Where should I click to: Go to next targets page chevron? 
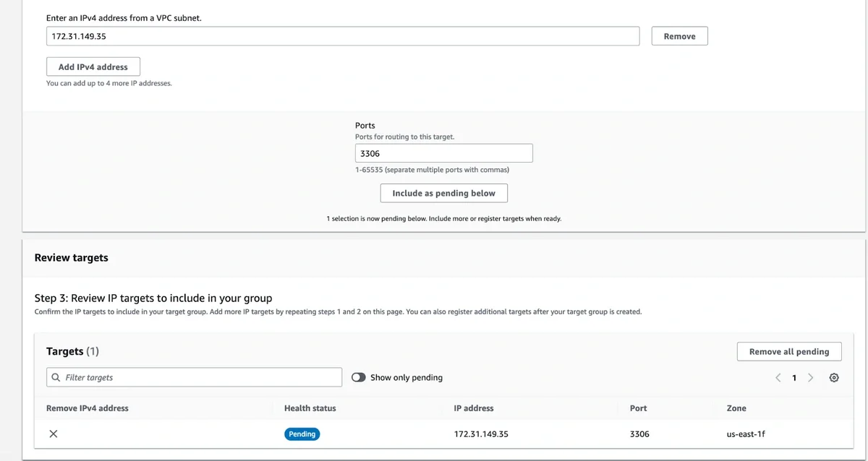click(x=811, y=378)
